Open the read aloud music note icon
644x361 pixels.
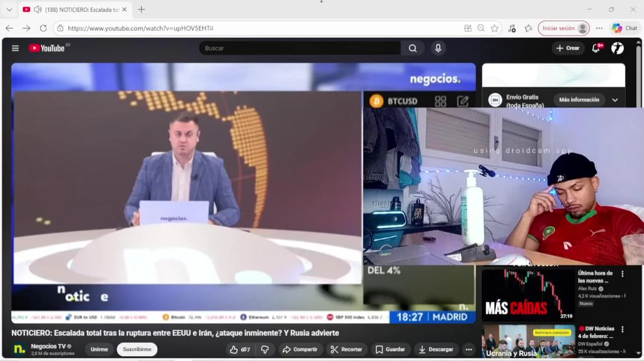(x=512, y=28)
